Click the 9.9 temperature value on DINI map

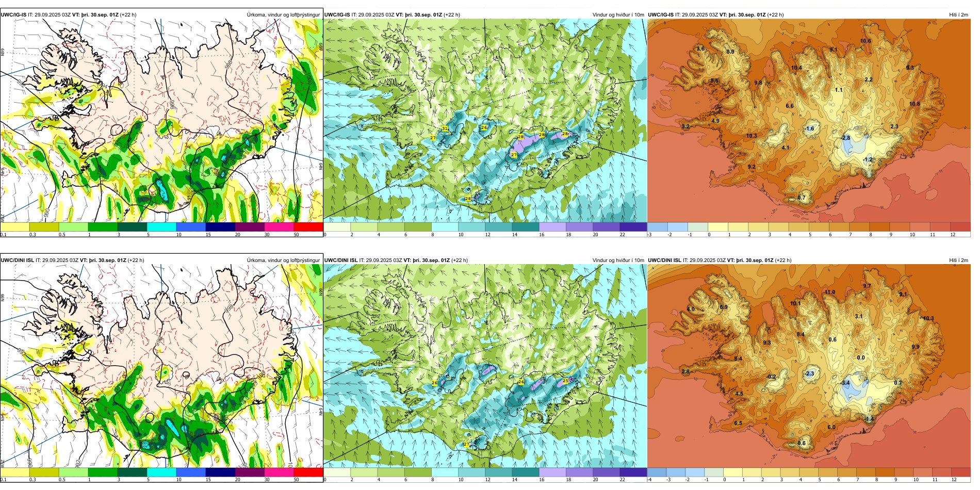[916, 347]
